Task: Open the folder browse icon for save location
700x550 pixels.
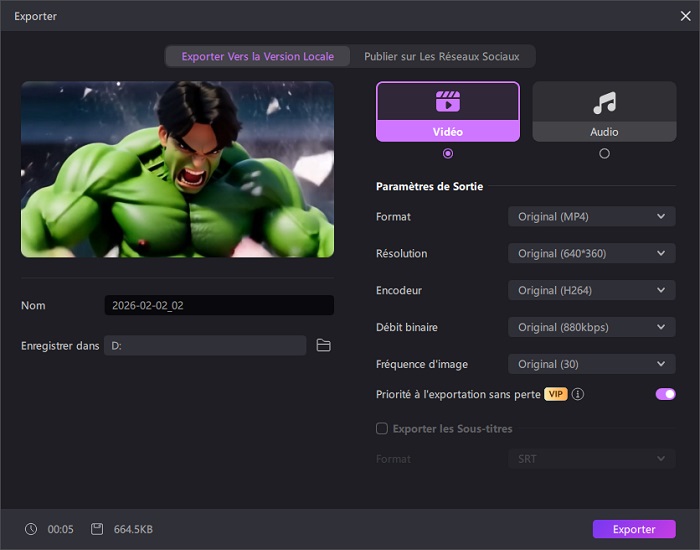Action: click(323, 345)
